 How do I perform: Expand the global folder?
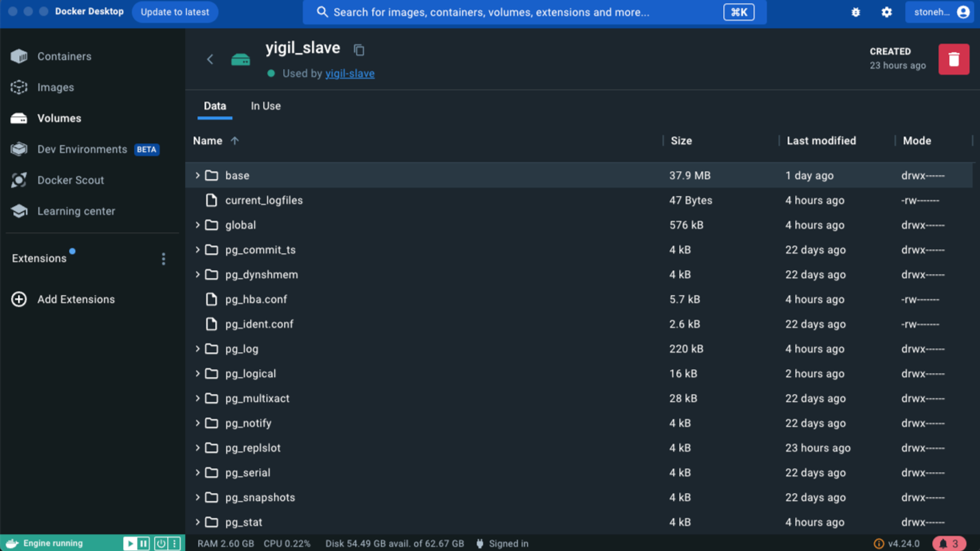(x=197, y=225)
